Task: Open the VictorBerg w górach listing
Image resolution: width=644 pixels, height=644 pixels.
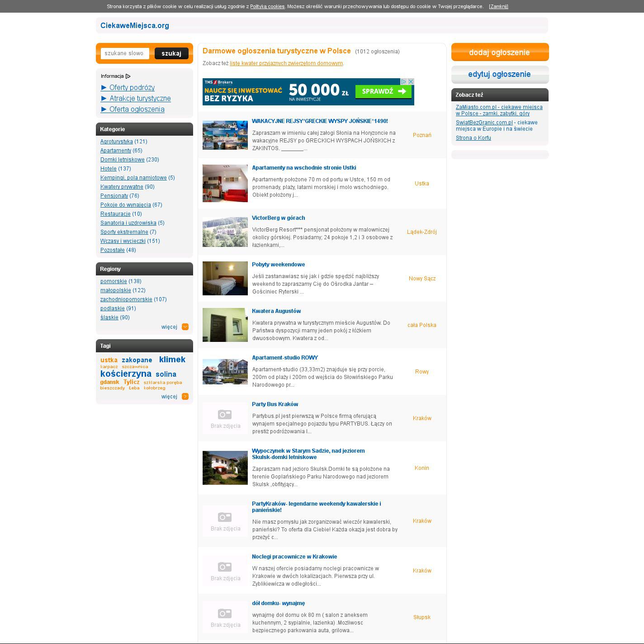Action: click(278, 218)
